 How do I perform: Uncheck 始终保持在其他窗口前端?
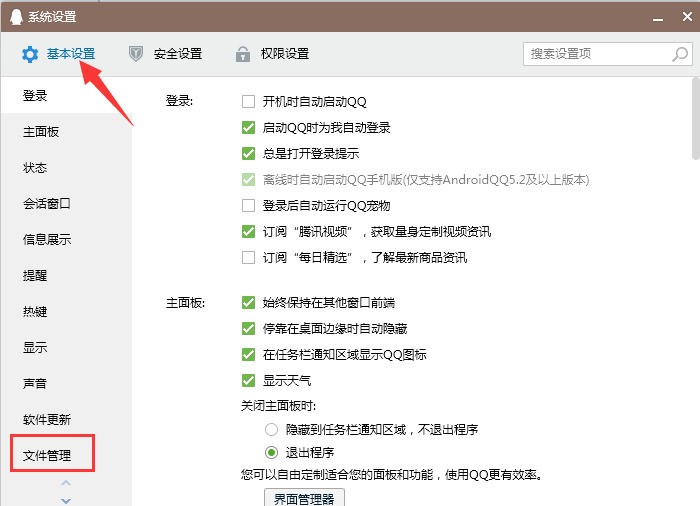(248, 302)
